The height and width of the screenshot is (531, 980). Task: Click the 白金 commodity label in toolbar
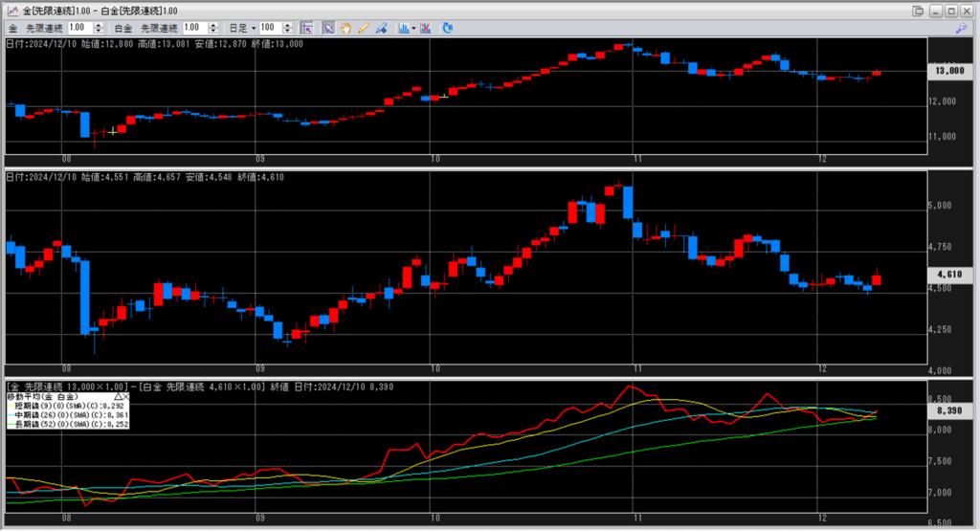coord(123,28)
